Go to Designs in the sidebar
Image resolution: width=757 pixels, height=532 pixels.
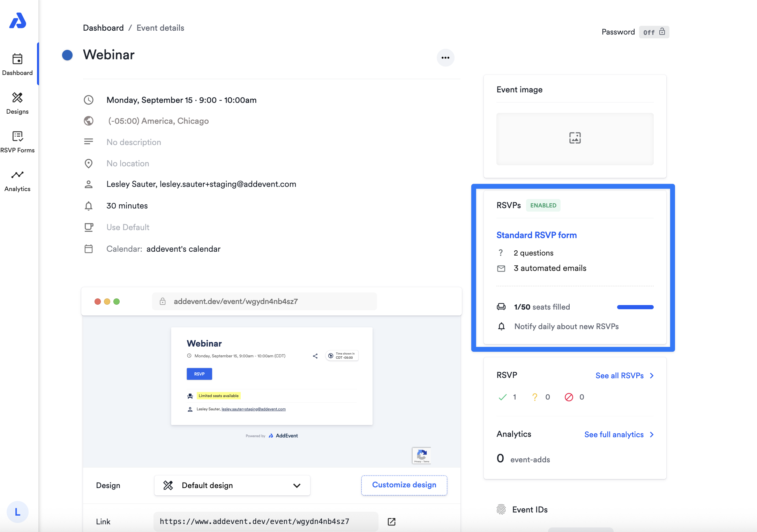[17, 103]
